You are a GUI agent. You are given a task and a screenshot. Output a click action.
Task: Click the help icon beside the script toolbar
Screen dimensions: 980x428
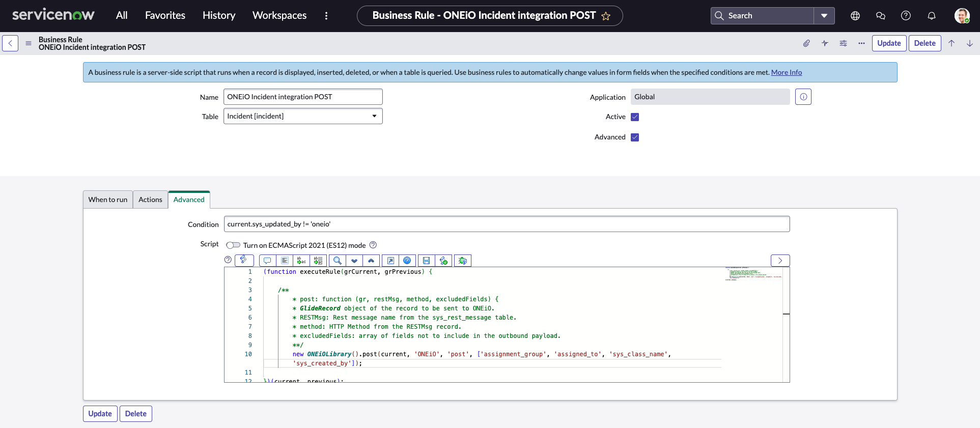[228, 260]
